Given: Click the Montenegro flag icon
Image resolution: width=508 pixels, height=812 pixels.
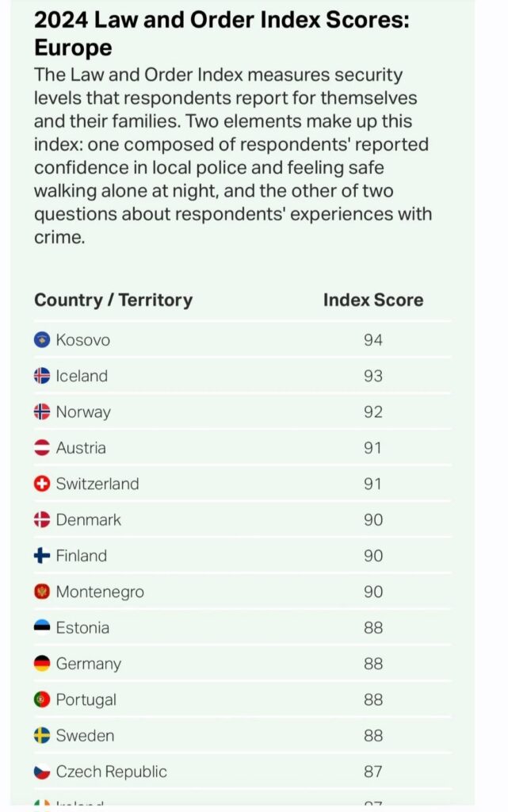Looking at the screenshot, I should [42, 592].
